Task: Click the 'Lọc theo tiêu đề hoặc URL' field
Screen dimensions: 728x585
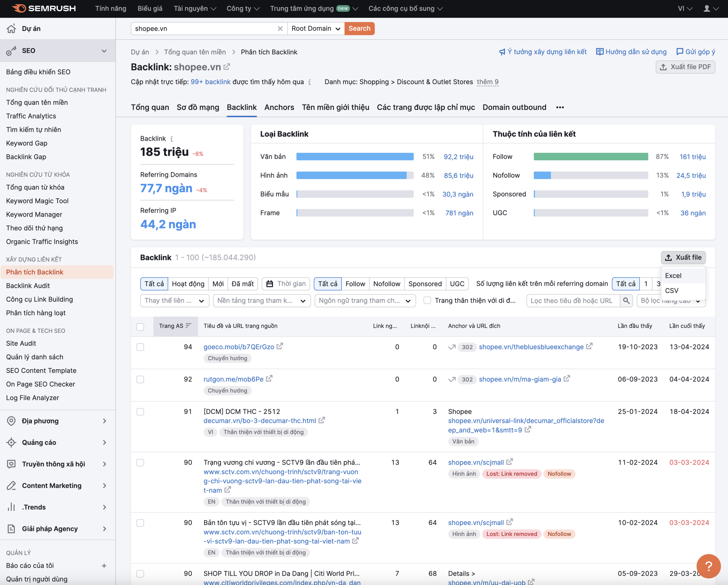Action: 573,300
